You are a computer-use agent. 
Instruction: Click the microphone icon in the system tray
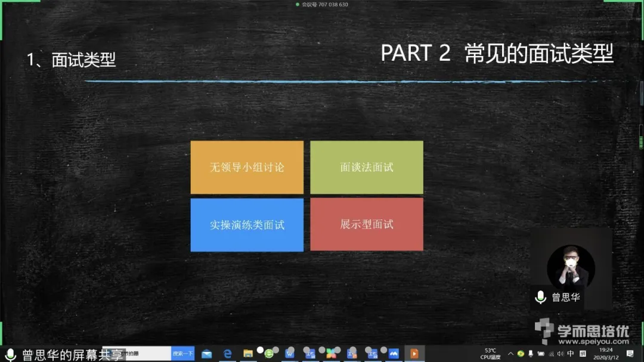click(531, 354)
